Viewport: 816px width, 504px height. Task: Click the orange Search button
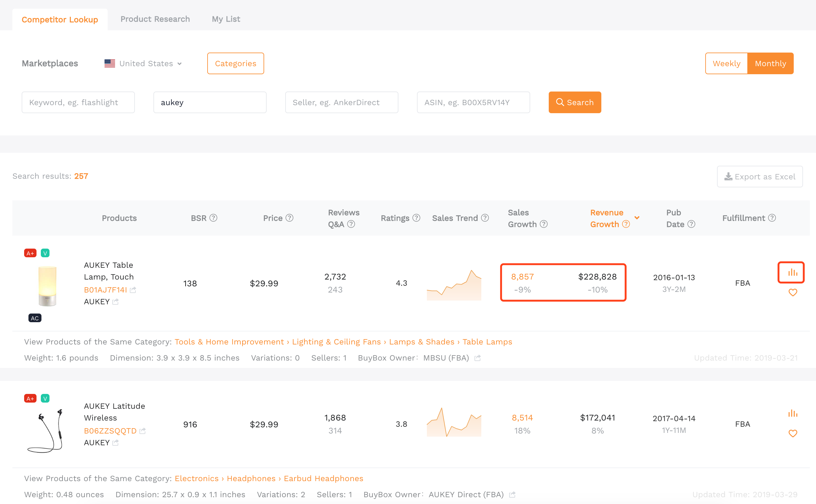tap(575, 102)
